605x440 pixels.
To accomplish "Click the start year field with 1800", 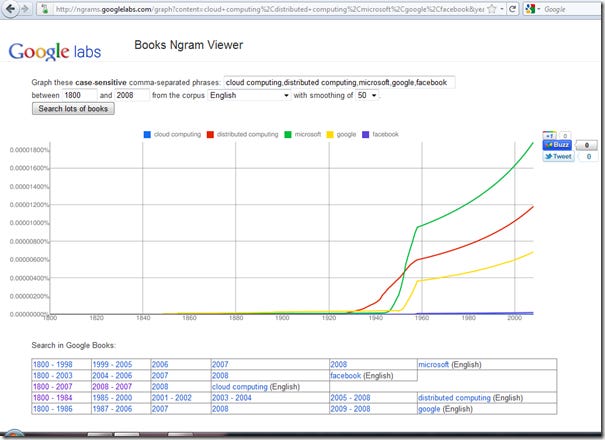I will 80,95.
